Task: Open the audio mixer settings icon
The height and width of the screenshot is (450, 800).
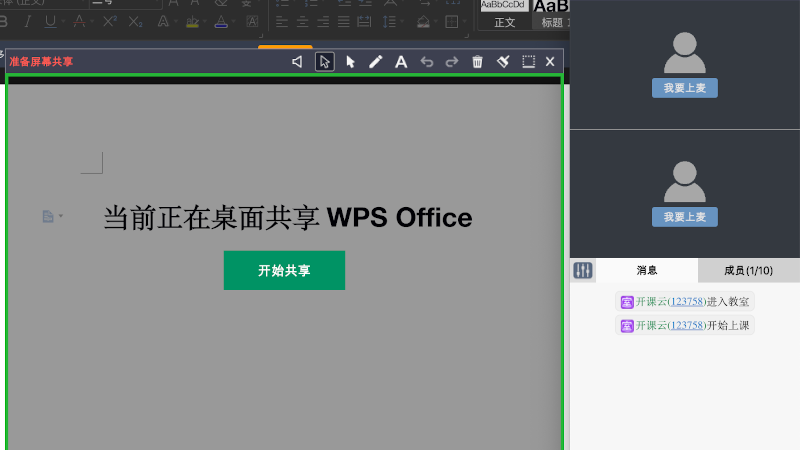Action: tap(583, 270)
